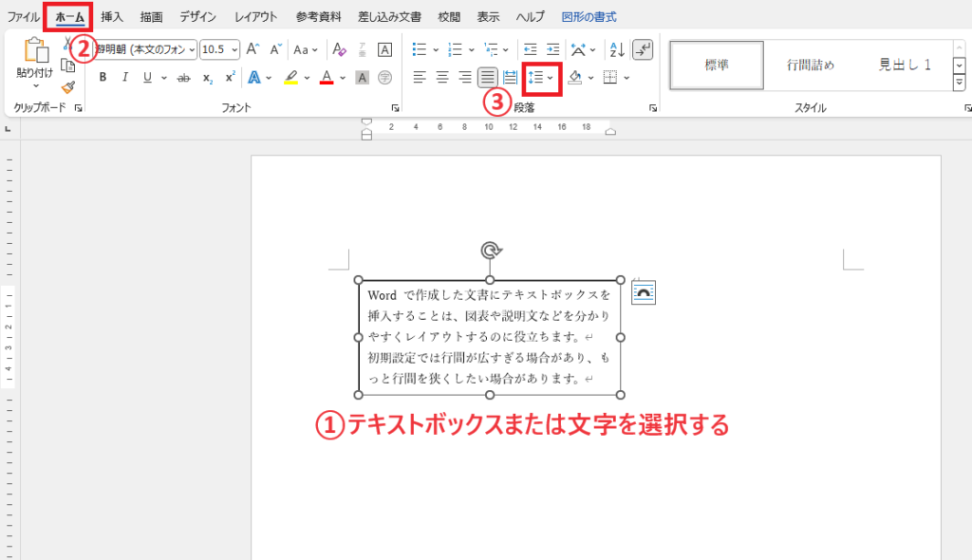Click the numbering list icon

point(456,49)
